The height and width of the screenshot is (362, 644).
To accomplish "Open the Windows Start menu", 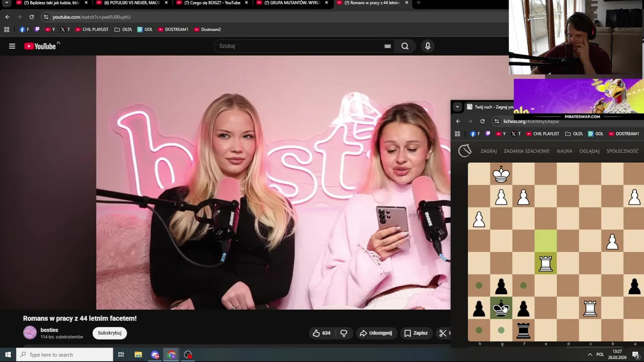I will (8, 354).
